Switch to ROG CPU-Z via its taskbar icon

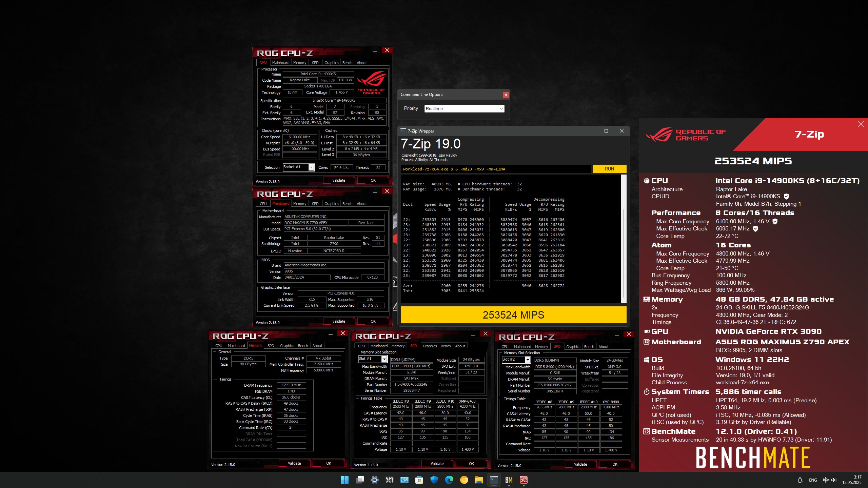pos(524,480)
